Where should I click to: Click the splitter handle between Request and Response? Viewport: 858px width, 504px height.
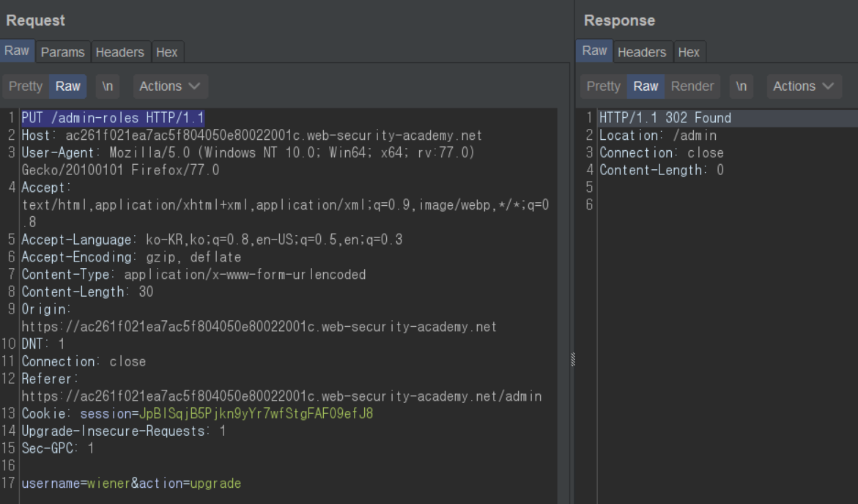572,359
